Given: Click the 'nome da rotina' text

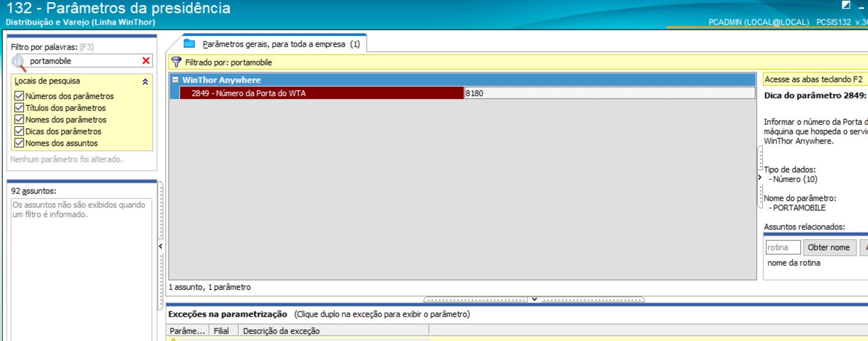Looking at the screenshot, I should click(794, 263).
